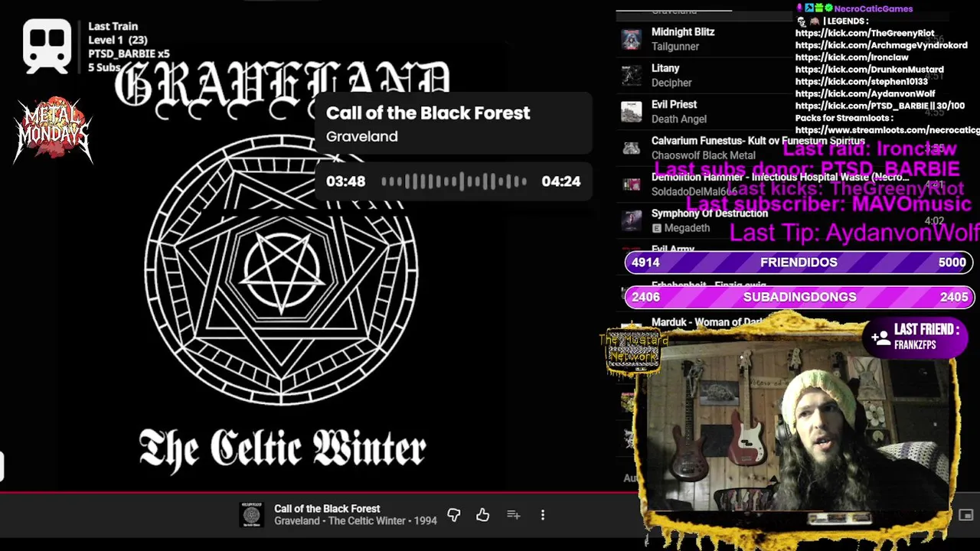Click the Calvarium Funestus track thumbnail
Viewport: 980px width, 551px height.
point(631,148)
